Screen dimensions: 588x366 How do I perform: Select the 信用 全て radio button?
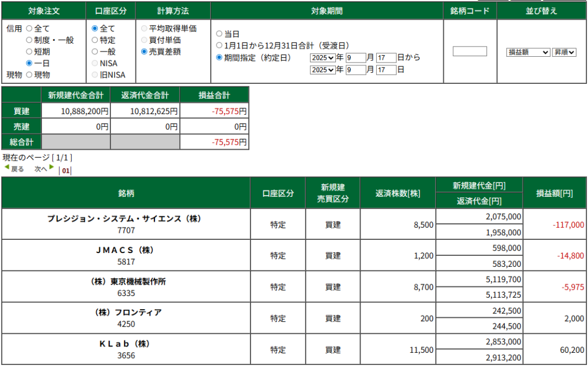pos(29,28)
